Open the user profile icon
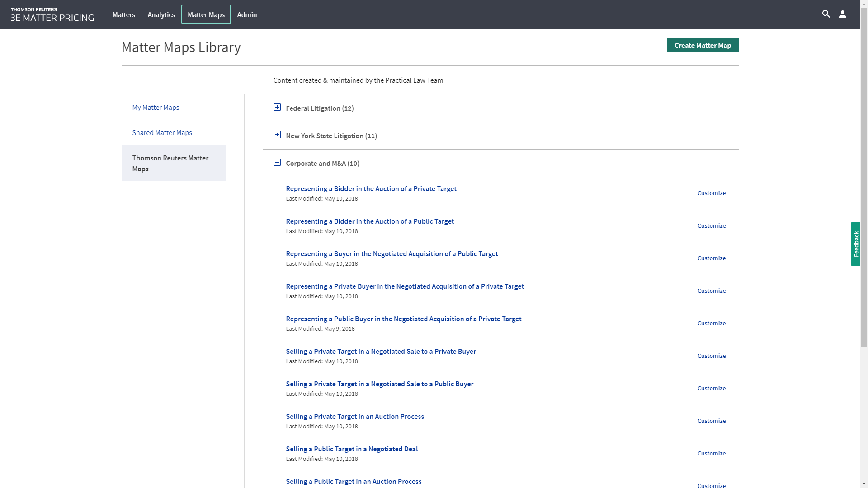 (843, 14)
